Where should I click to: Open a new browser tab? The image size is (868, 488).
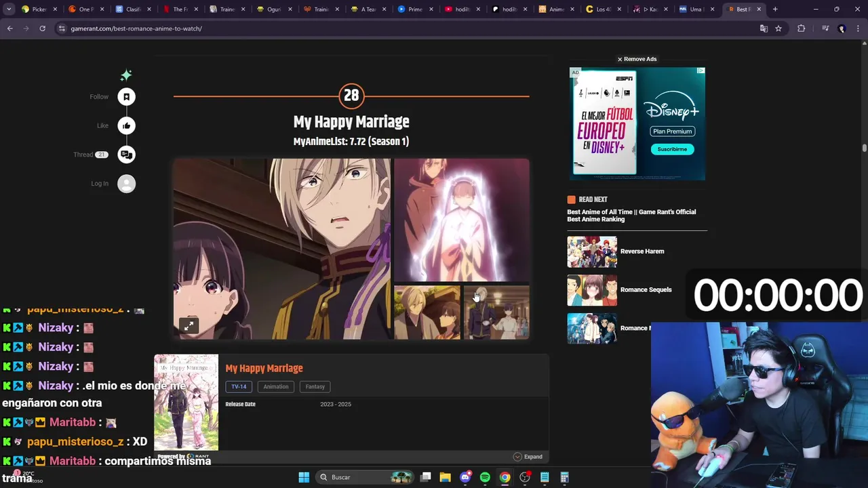click(x=775, y=9)
